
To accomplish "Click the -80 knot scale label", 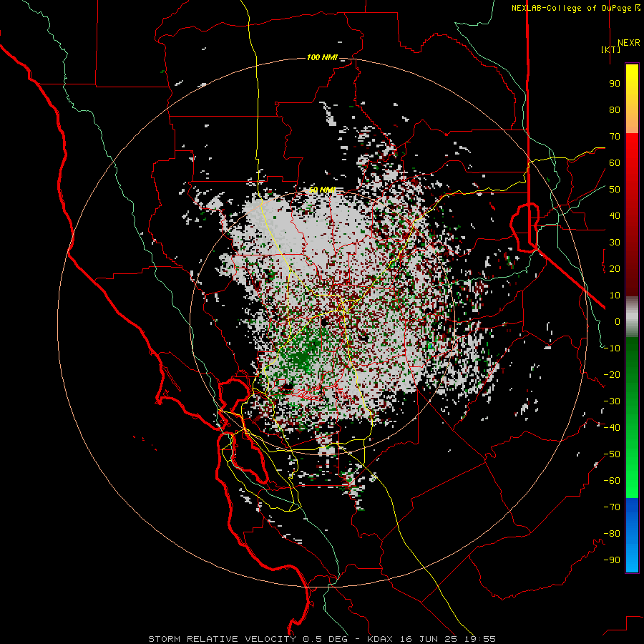I will [612, 534].
